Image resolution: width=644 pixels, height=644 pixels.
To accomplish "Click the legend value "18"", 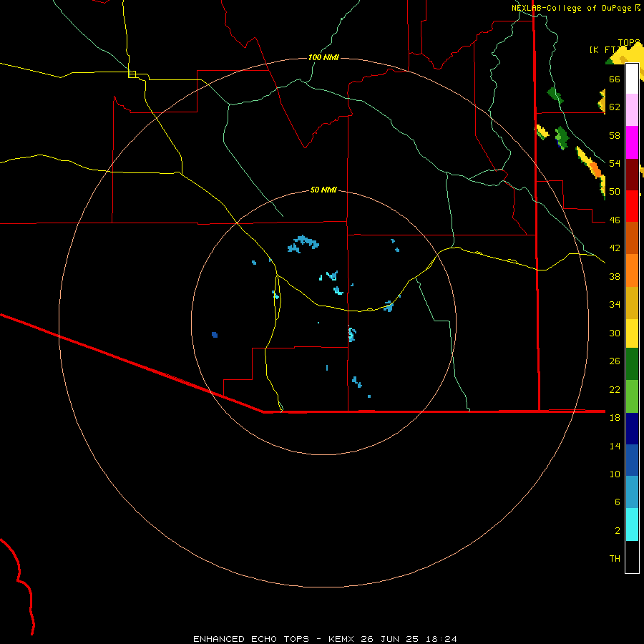I will click(615, 418).
